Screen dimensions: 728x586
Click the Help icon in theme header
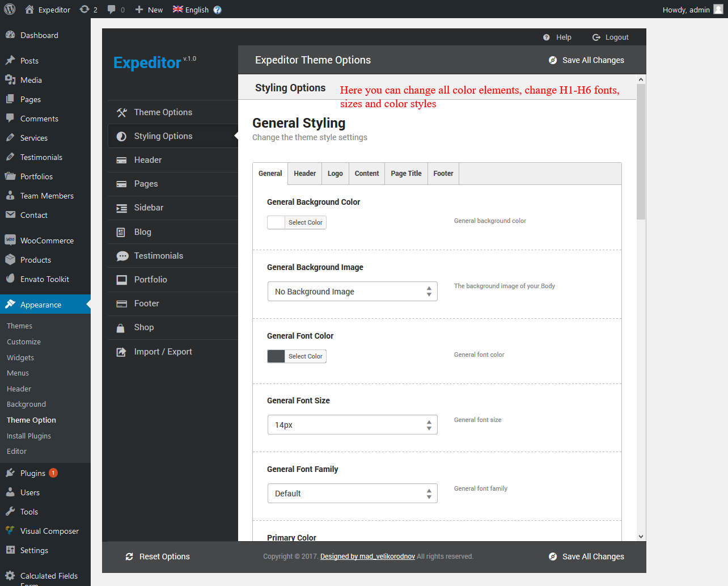546,37
